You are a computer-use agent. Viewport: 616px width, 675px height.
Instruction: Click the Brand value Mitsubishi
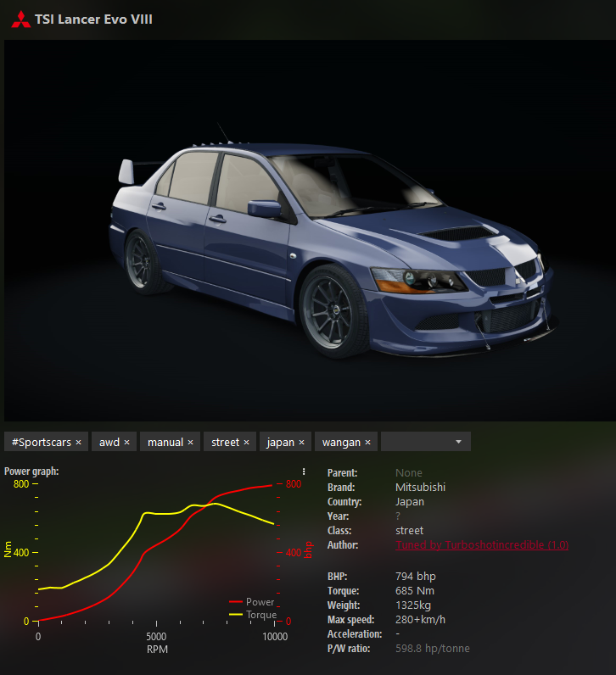coord(421,488)
